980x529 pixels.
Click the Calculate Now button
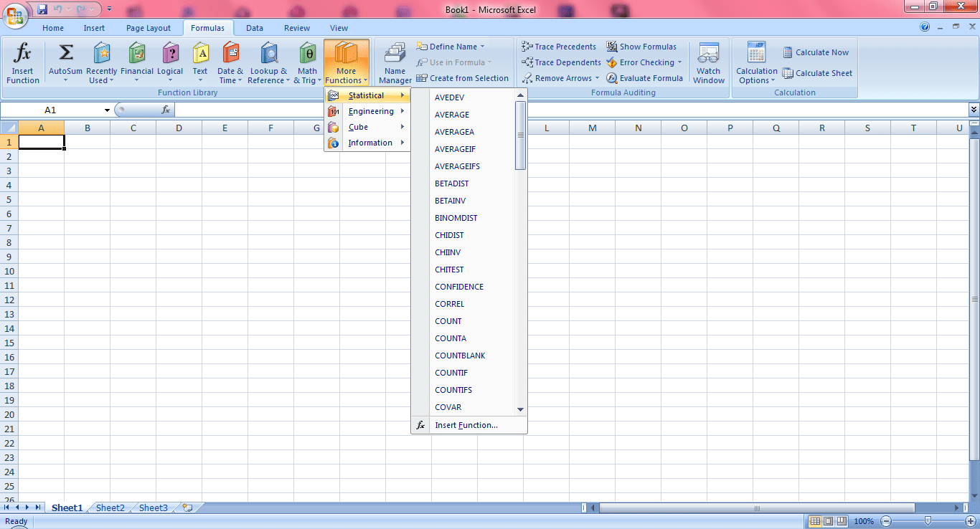[x=816, y=52]
